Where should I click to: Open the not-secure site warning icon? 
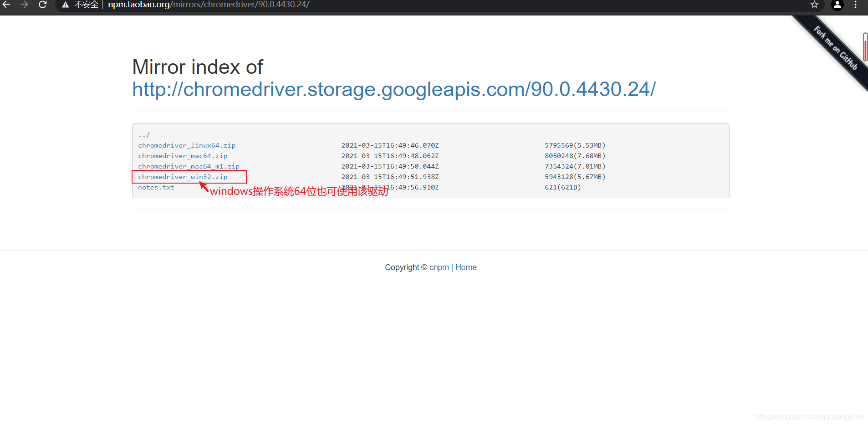pos(66,5)
